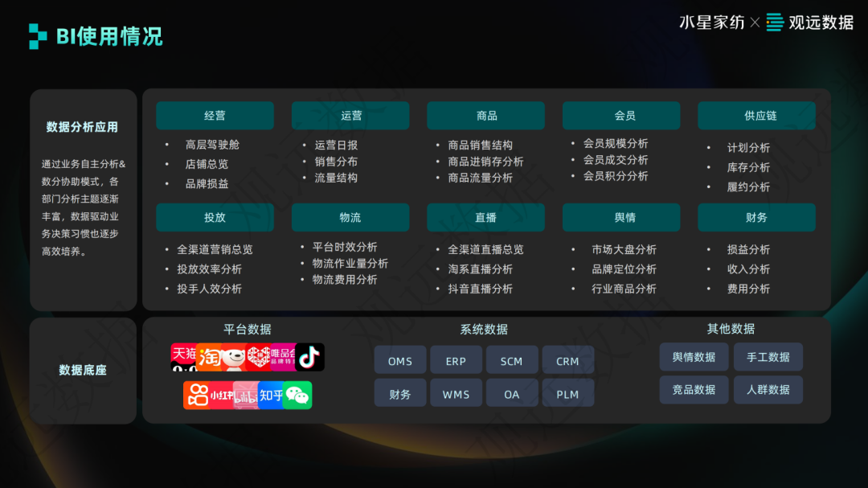This screenshot has width=868, height=488.
Task: Click the 履约分析 list item
Action: [x=748, y=187]
